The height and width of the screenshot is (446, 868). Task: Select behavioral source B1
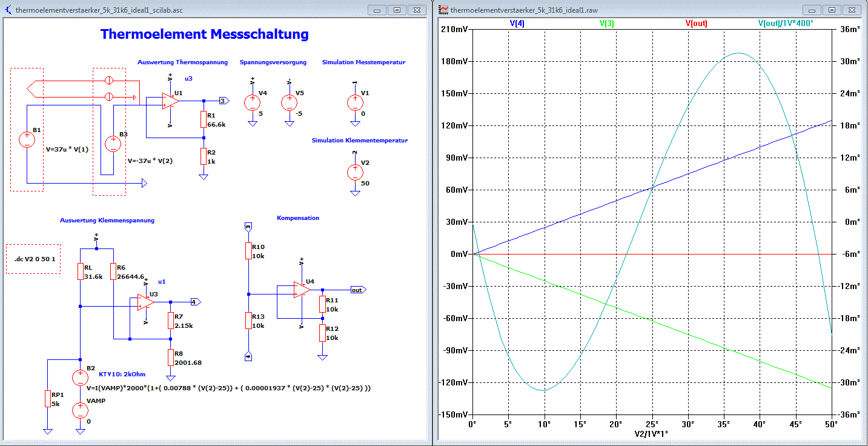click(27, 140)
